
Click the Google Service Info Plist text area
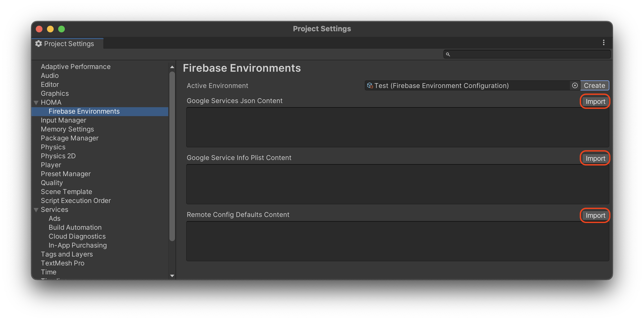(x=397, y=184)
